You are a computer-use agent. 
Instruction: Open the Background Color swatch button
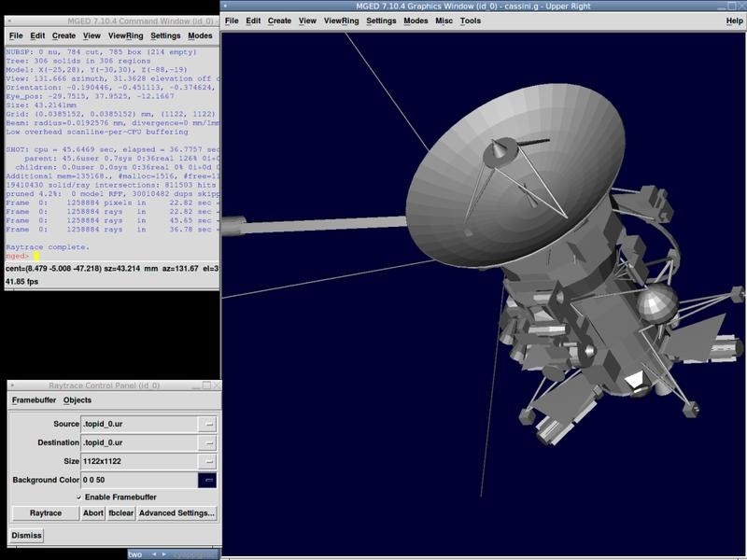tap(209, 480)
